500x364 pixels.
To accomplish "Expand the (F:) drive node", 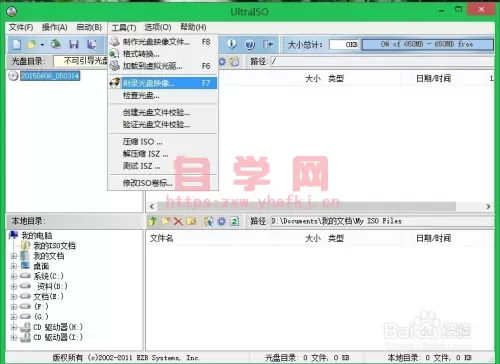I will tap(14, 306).
